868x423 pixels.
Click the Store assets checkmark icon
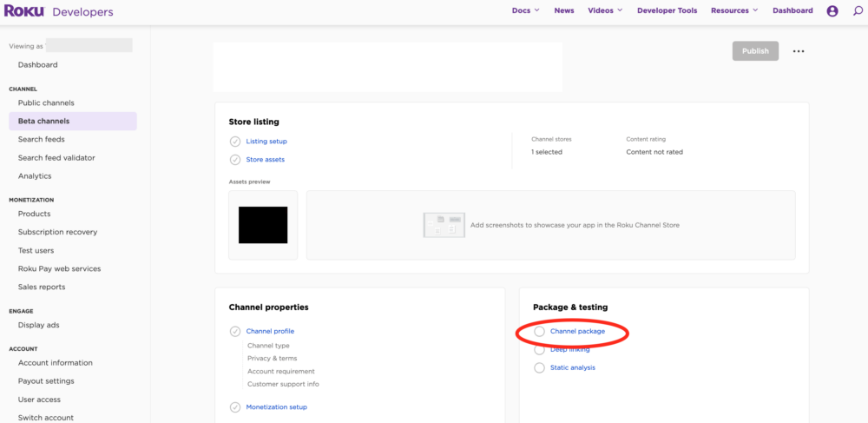click(235, 160)
